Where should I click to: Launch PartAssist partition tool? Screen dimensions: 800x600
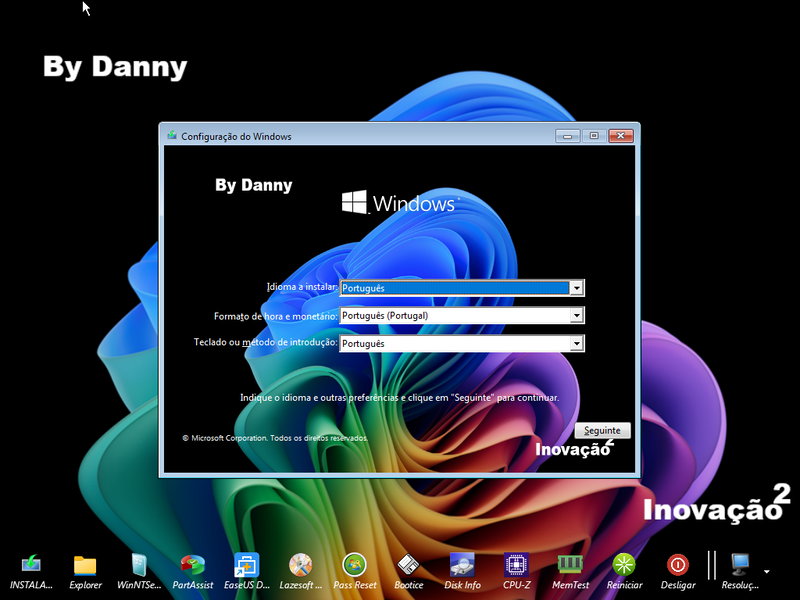click(193, 565)
